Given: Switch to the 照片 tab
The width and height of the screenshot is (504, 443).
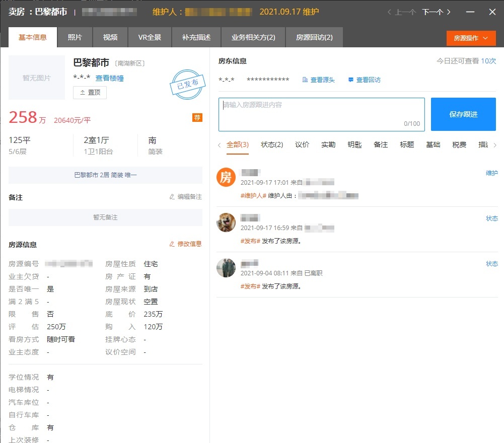Looking at the screenshot, I should pyautogui.click(x=75, y=37).
